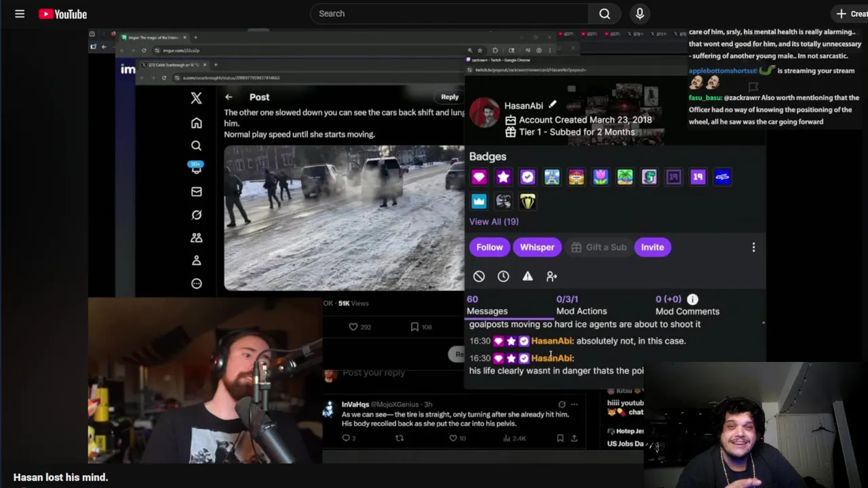Click Grok icon on InVaHqs reply
This screenshot has width=868, height=488.
561,405
